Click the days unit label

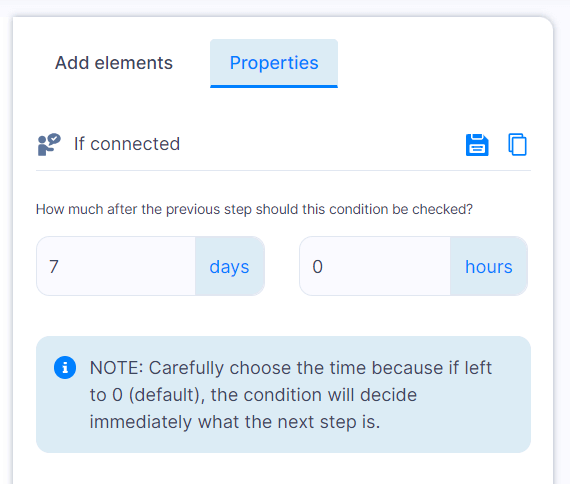click(x=229, y=266)
